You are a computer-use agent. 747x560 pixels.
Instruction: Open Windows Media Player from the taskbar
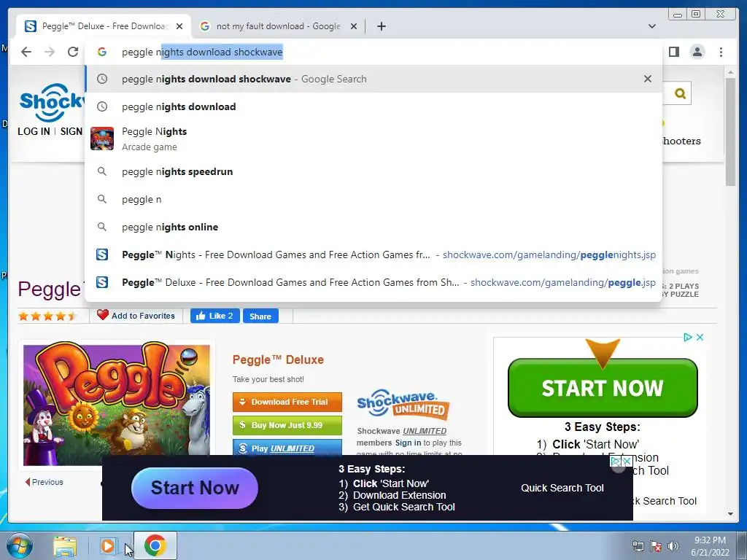108,545
